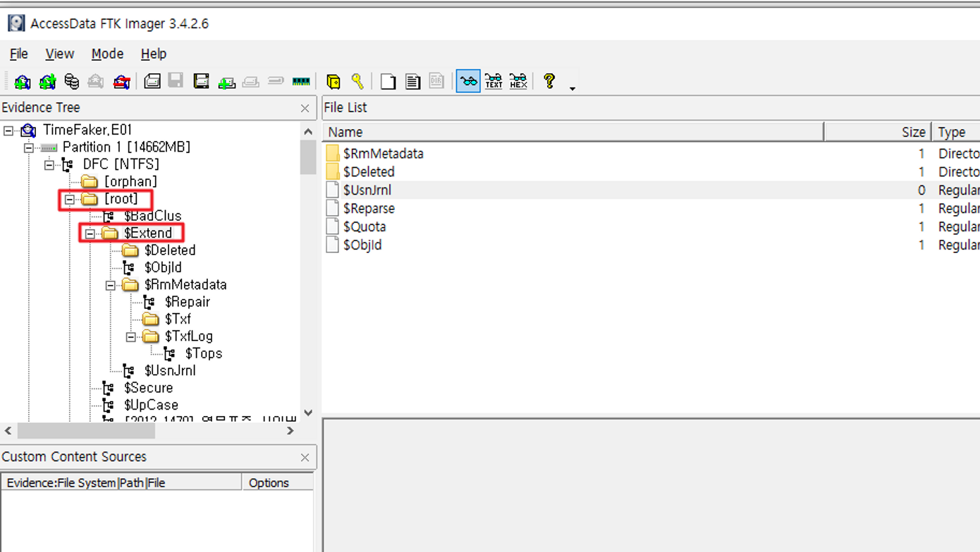Collapse the [root] folder node
Viewport: 980px width, 552px height.
(70, 200)
